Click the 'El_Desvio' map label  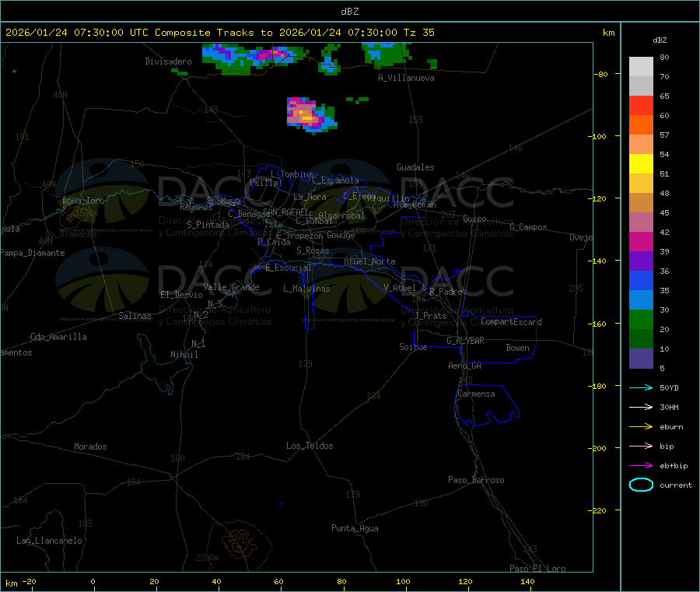click(x=181, y=295)
